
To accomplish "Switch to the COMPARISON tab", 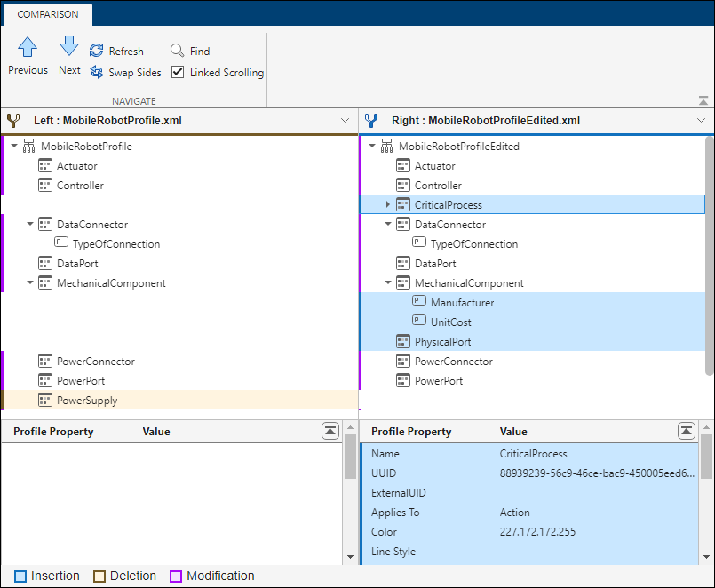I will click(x=47, y=14).
